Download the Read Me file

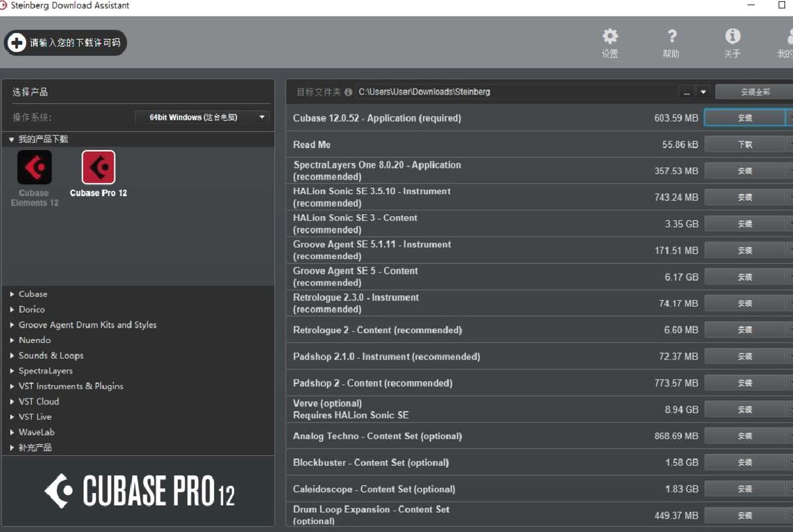[745, 145]
